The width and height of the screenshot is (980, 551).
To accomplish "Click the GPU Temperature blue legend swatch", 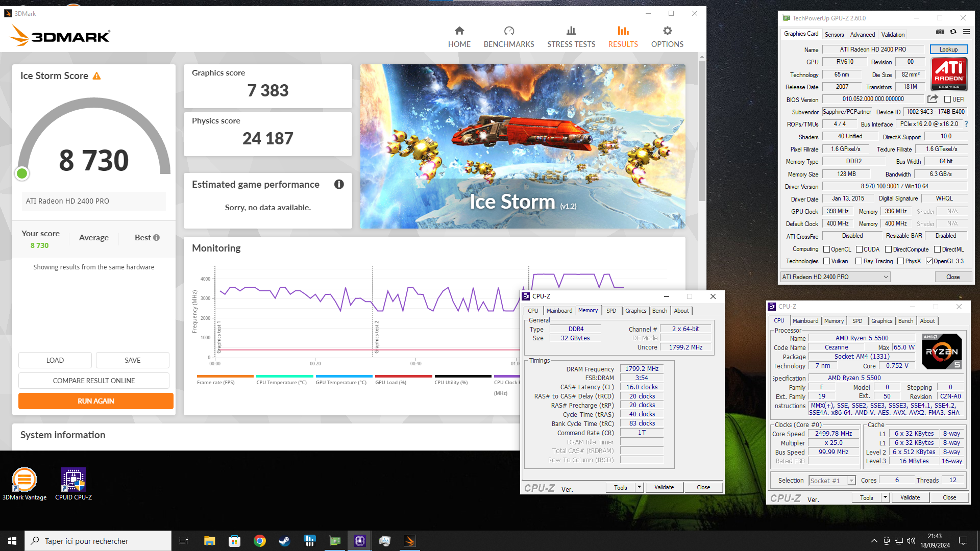I will click(344, 376).
